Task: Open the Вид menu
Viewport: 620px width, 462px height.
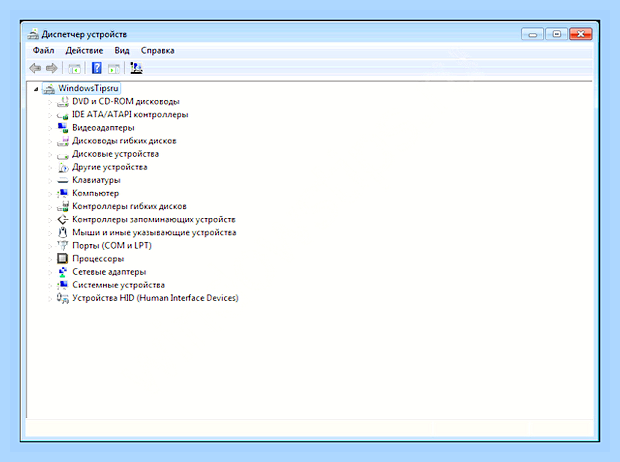Action: 122,51
